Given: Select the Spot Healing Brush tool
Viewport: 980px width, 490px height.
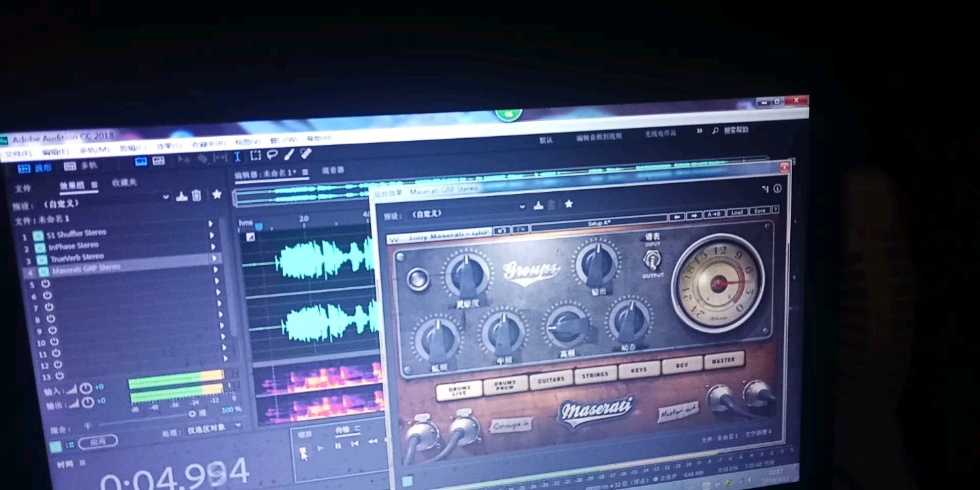Looking at the screenshot, I should click(x=306, y=154).
